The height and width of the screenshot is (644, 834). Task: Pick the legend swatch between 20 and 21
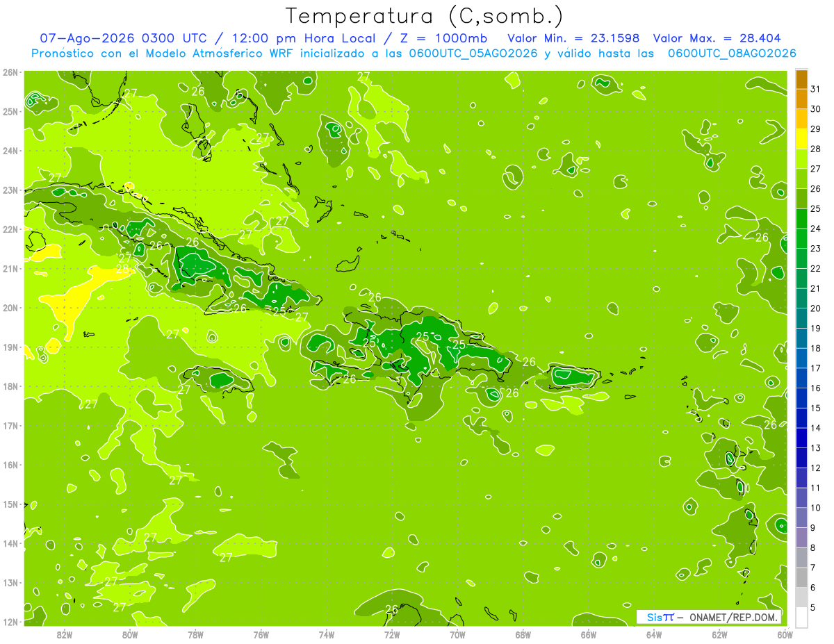pyautogui.click(x=801, y=299)
